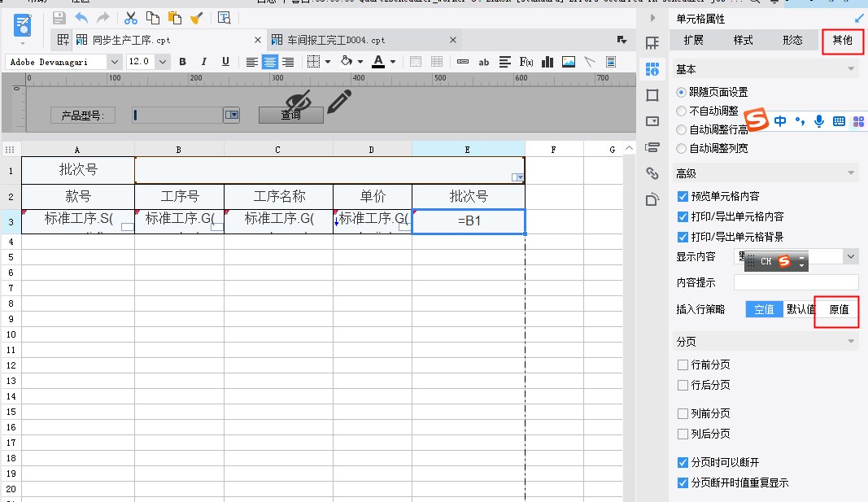Click the undo arrow icon

tap(81, 17)
